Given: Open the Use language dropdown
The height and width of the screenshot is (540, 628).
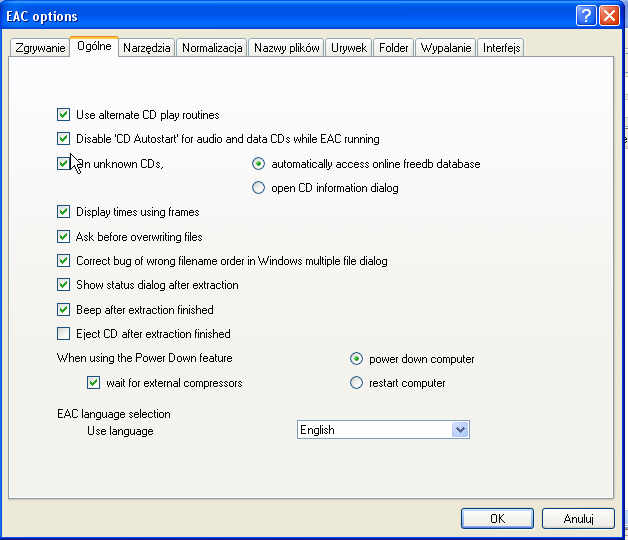Looking at the screenshot, I should pos(383,430).
